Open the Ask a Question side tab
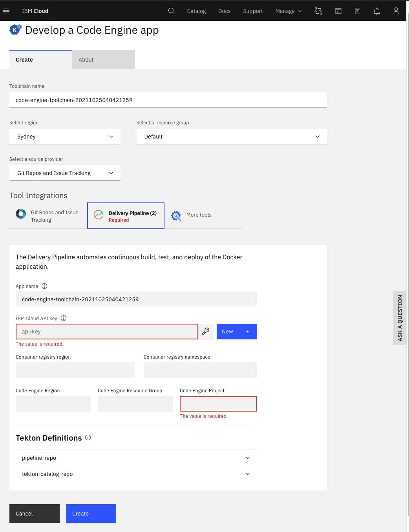409x532 pixels. (x=400, y=318)
